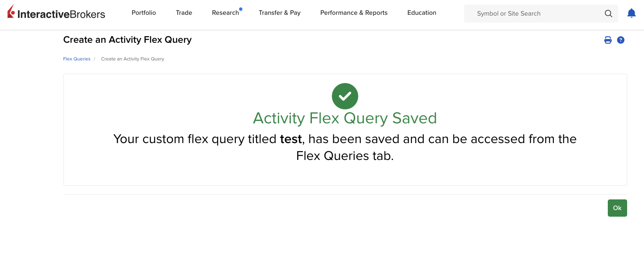Open the notifications bell
The height and width of the screenshot is (266, 644).
[x=631, y=13]
